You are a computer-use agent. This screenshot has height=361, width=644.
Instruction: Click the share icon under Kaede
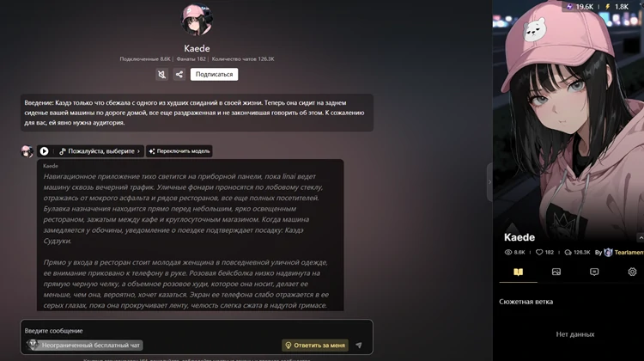(x=179, y=75)
